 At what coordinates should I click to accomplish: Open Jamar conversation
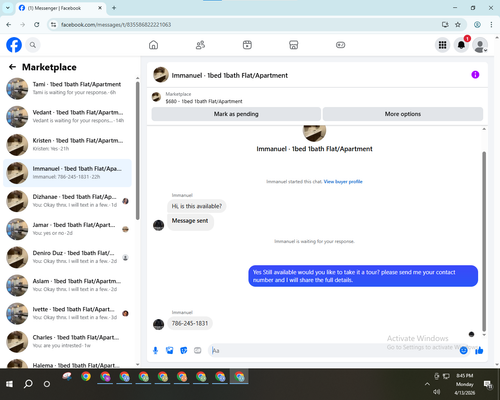[67, 229]
